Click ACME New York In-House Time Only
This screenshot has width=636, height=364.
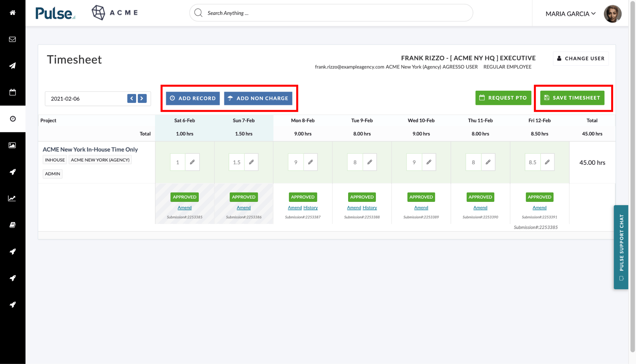(x=90, y=150)
